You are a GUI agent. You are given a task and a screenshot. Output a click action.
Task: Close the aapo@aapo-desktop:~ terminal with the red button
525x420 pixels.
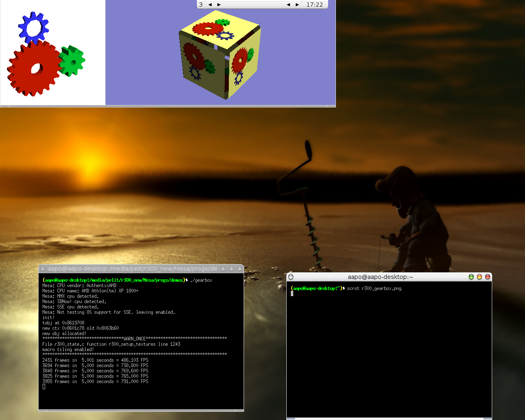pos(488,277)
